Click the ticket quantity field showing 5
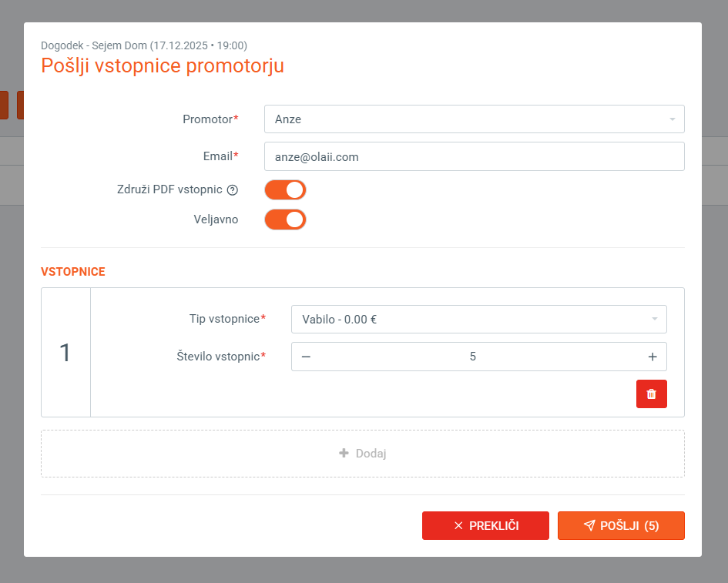This screenshot has width=728, height=583. click(x=473, y=357)
